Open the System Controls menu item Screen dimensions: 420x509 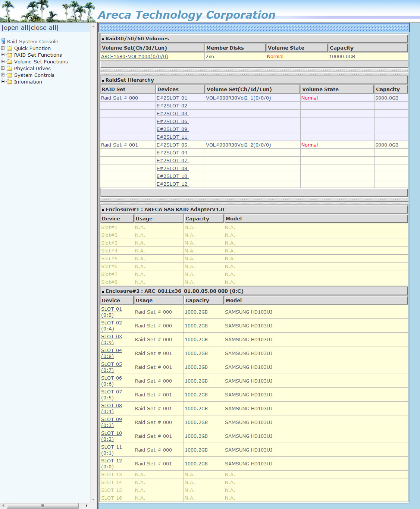pos(34,75)
